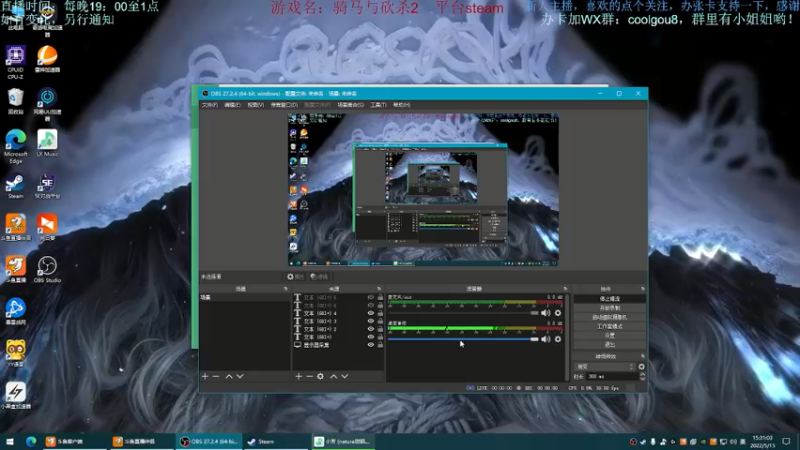
Task: Open the YY语音 desktop icon
Action: (x=15, y=352)
